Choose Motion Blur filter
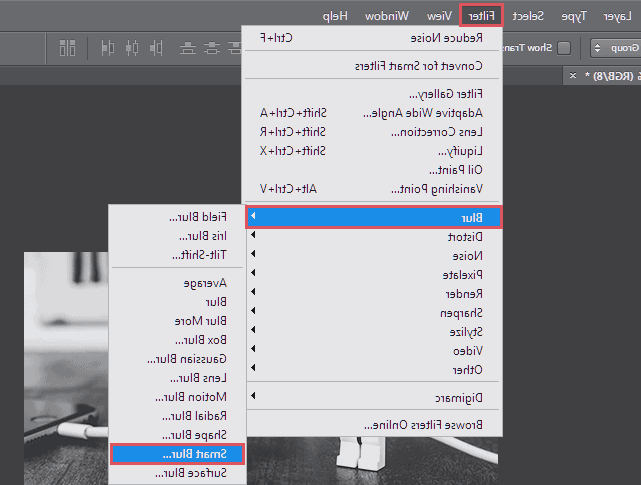641x485 pixels. pyautogui.click(x=177, y=397)
